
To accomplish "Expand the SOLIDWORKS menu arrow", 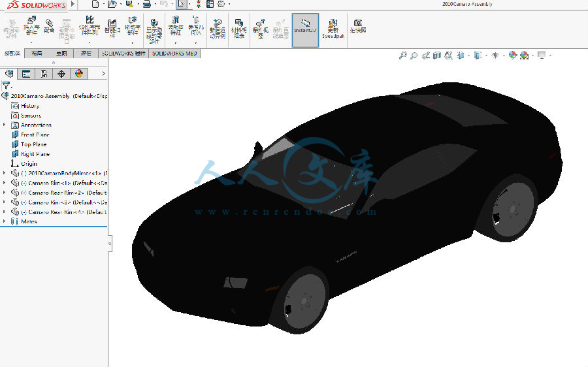I will (73, 4).
